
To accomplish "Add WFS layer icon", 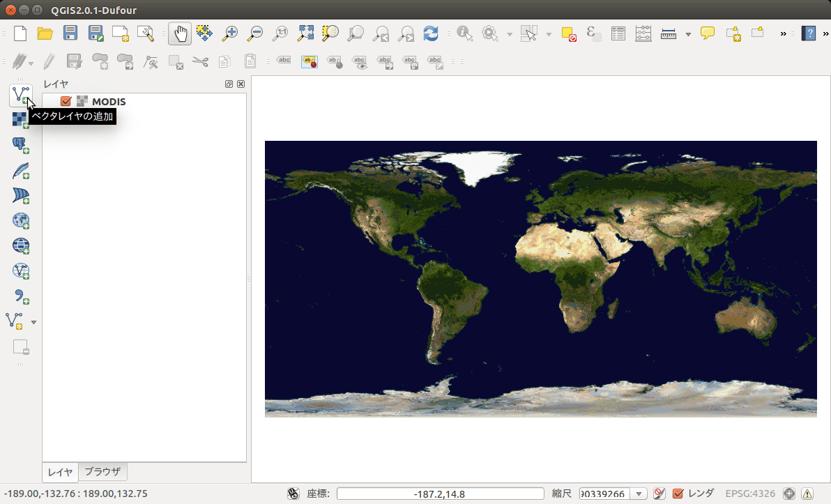I will click(x=21, y=270).
